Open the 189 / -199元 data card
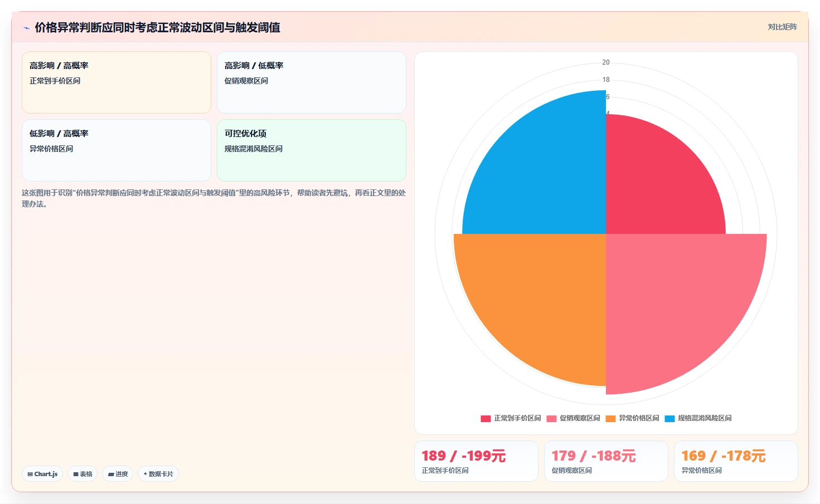 point(476,461)
